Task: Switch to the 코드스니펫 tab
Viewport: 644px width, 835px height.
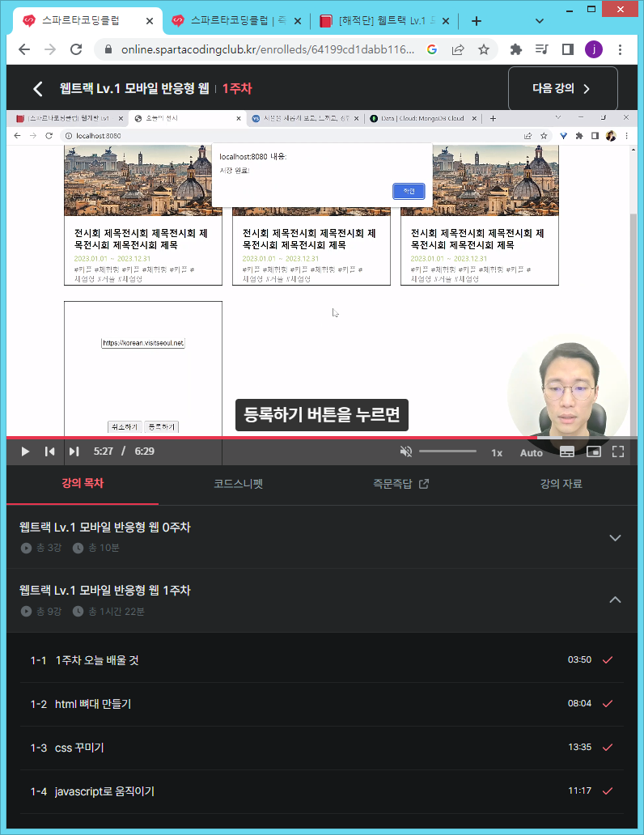Action: point(238,484)
